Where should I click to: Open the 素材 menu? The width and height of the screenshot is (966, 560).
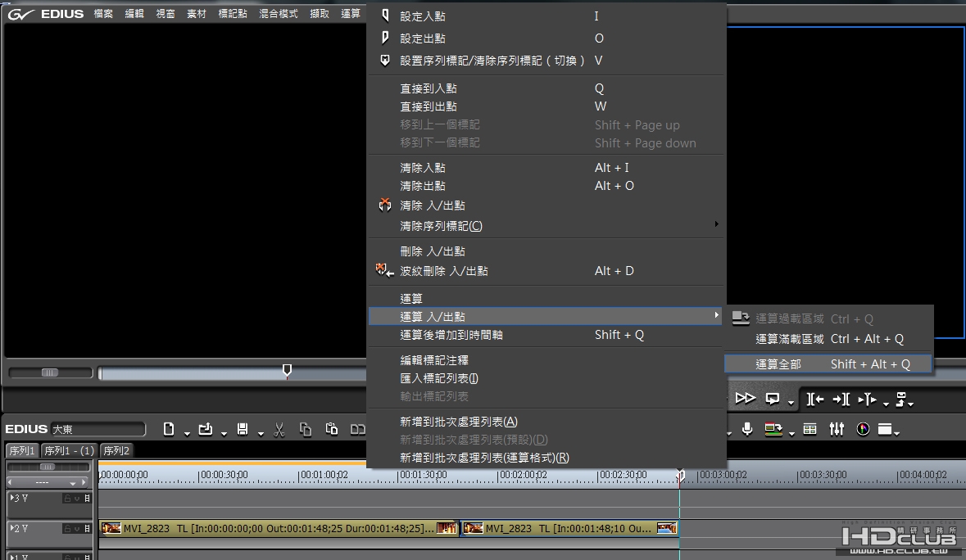click(197, 14)
